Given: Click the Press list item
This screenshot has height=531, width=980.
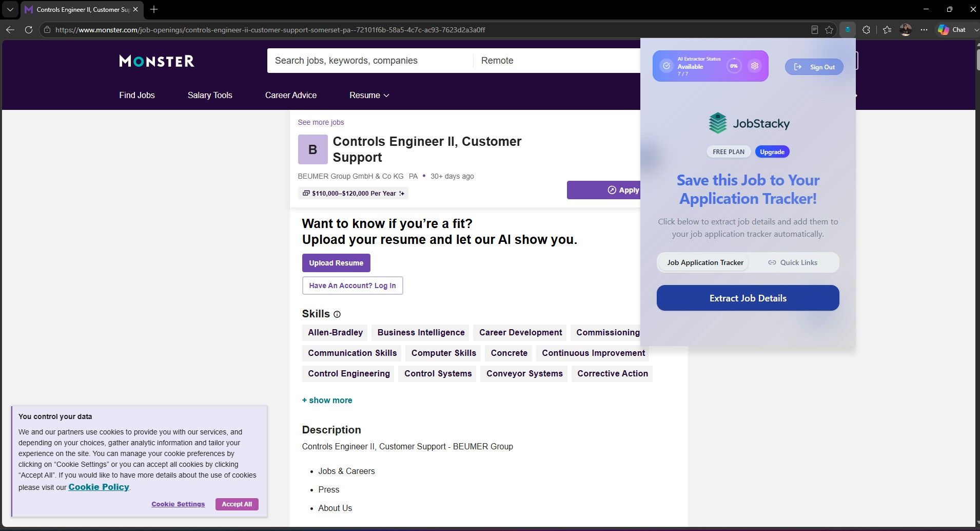Looking at the screenshot, I should click(328, 489).
